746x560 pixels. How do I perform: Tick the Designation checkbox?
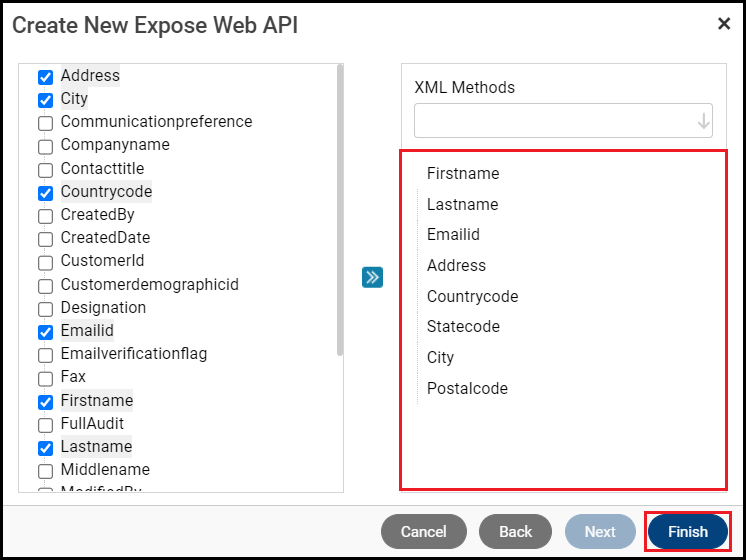click(x=45, y=309)
